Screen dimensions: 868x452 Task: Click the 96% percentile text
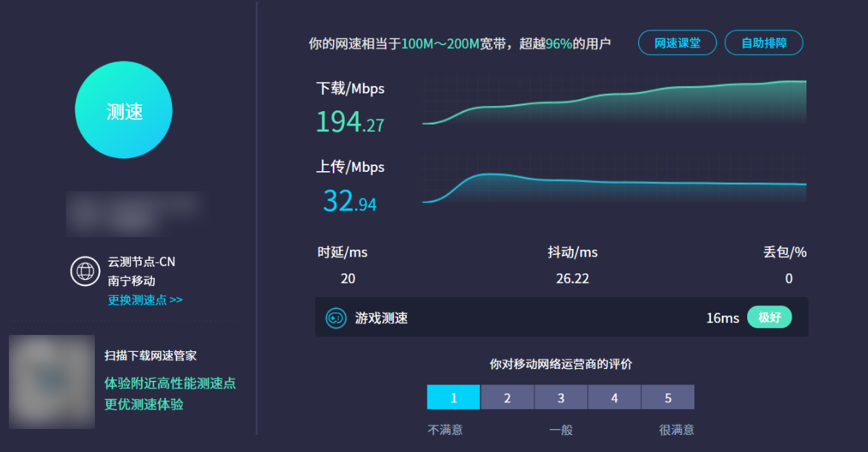tap(559, 44)
